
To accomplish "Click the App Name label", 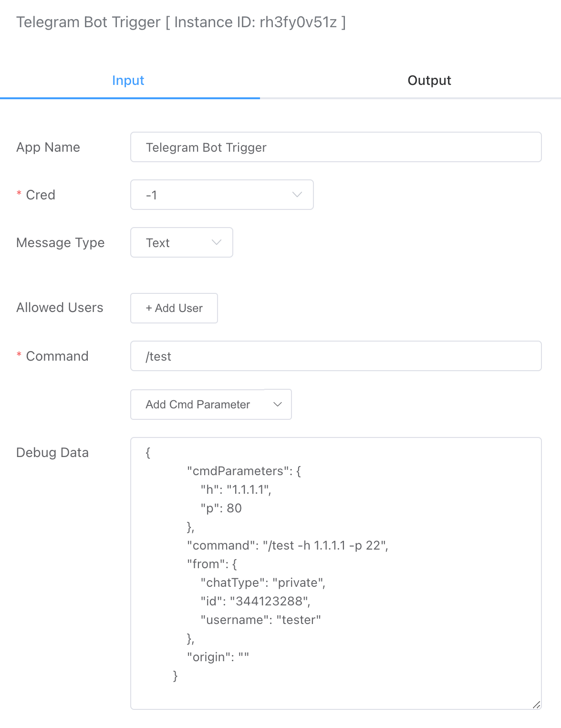I will click(48, 147).
